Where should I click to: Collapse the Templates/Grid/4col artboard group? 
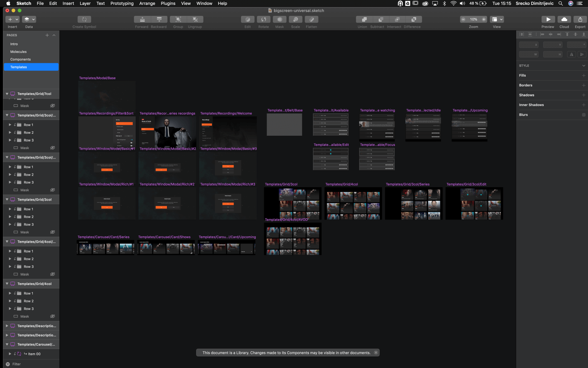[x=7, y=284]
